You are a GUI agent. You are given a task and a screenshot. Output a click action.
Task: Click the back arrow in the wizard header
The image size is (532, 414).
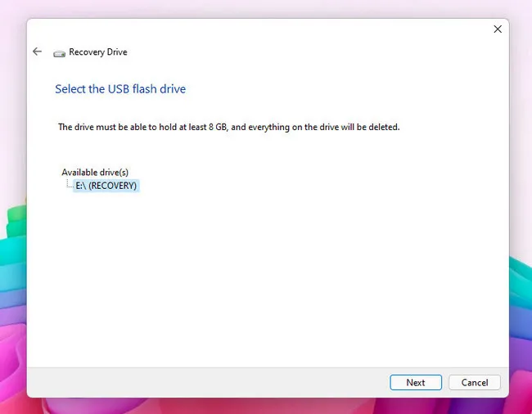pos(37,52)
